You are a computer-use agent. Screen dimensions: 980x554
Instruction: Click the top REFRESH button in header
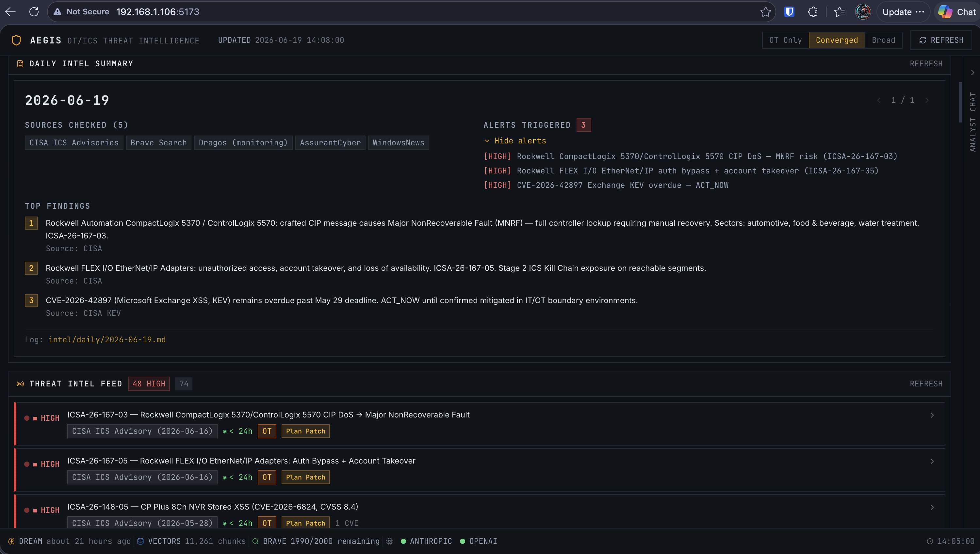tap(941, 40)
